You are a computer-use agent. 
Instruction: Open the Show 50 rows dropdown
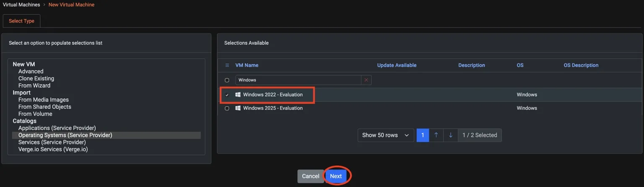[x=386, y=135]
